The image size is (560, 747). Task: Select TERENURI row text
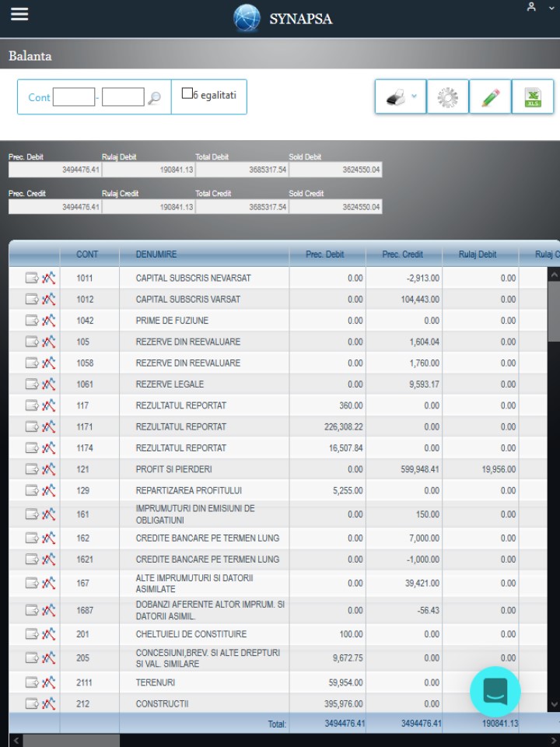pos(156,682)
